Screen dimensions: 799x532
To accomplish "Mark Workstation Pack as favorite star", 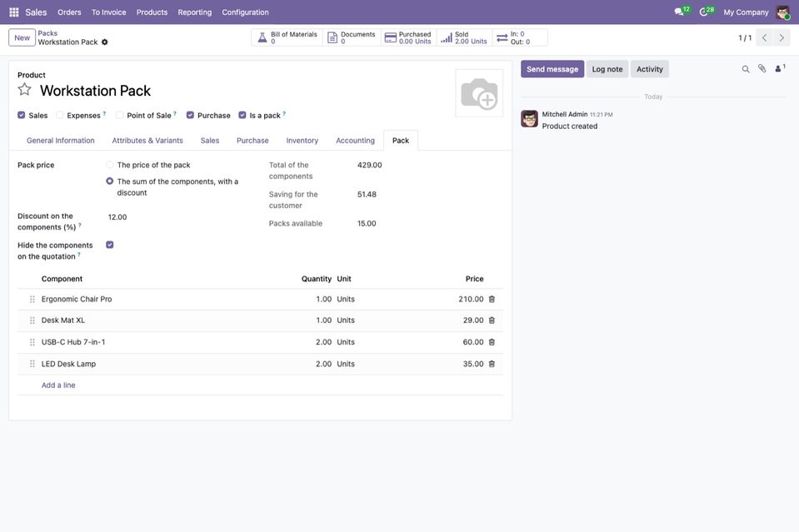I will point(24,90).
